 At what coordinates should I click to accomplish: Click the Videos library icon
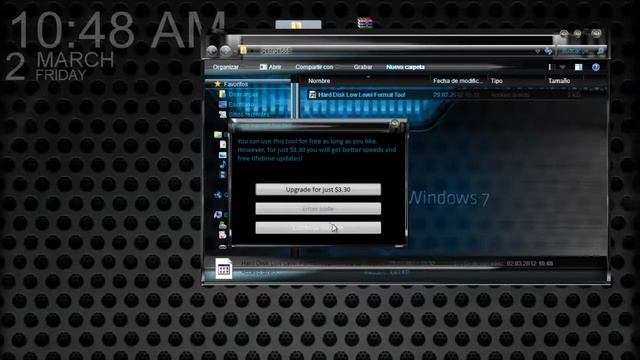[222, 175]
